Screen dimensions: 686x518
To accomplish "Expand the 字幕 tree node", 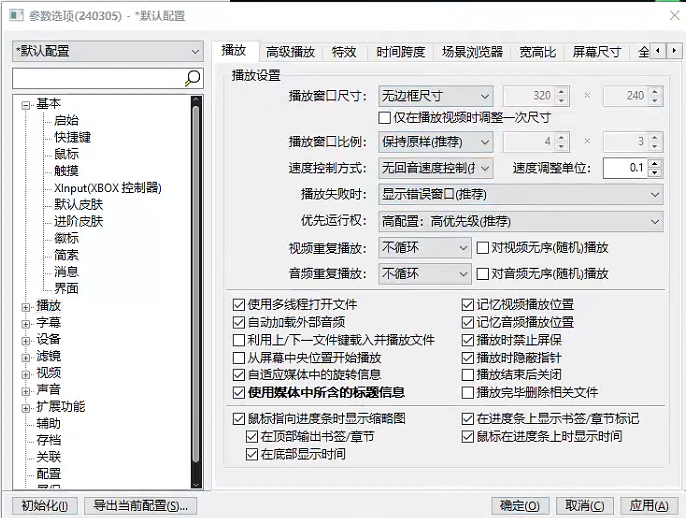I will click(x=26, y=323).
